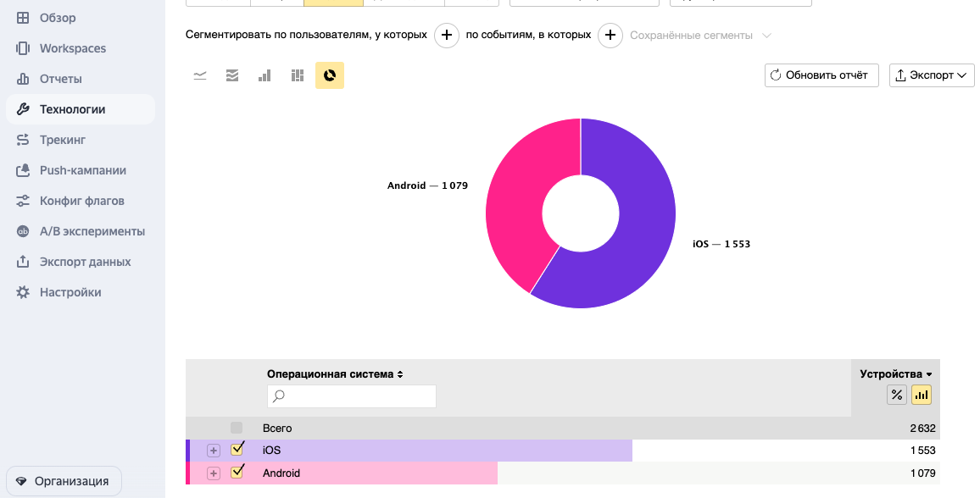Image resolution: width=980 pixels, height=498 pixels.
Task: Click Обновить отчёт button
Action: click(x=821, y=75)
